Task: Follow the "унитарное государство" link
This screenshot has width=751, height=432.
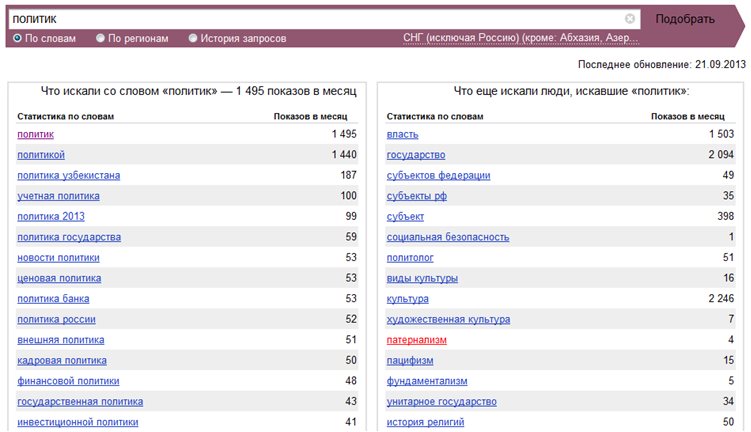Action: pos(442,402)
